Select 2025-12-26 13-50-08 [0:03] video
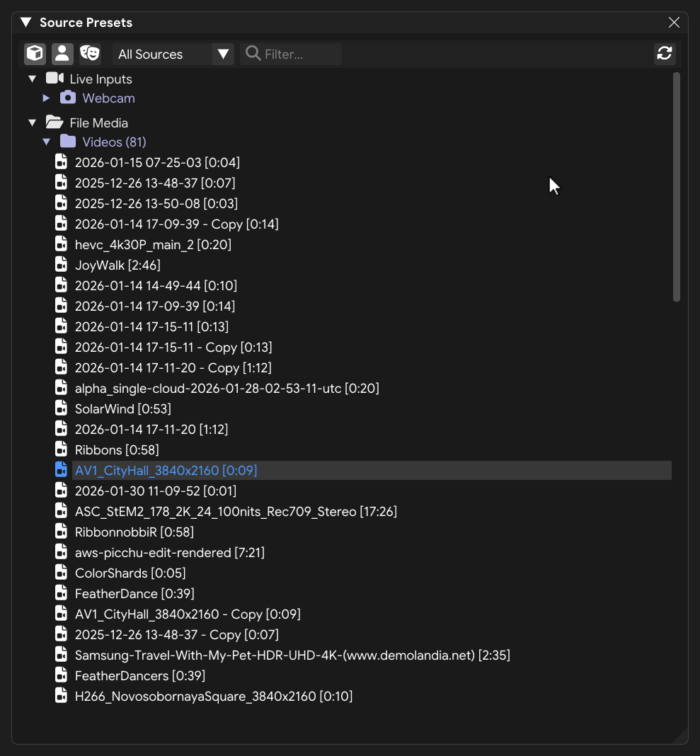 (156, 203)
